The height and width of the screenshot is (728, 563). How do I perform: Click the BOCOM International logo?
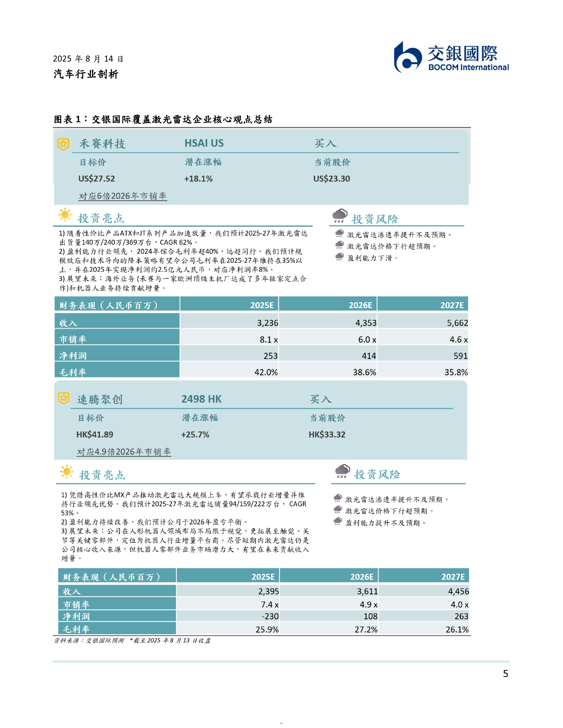[x=451, y=57]
